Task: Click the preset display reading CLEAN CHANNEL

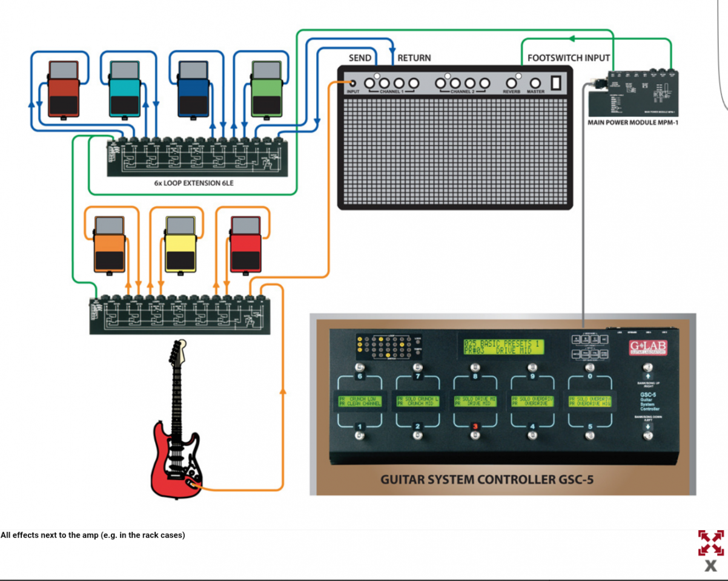Action: pos(360,401)
